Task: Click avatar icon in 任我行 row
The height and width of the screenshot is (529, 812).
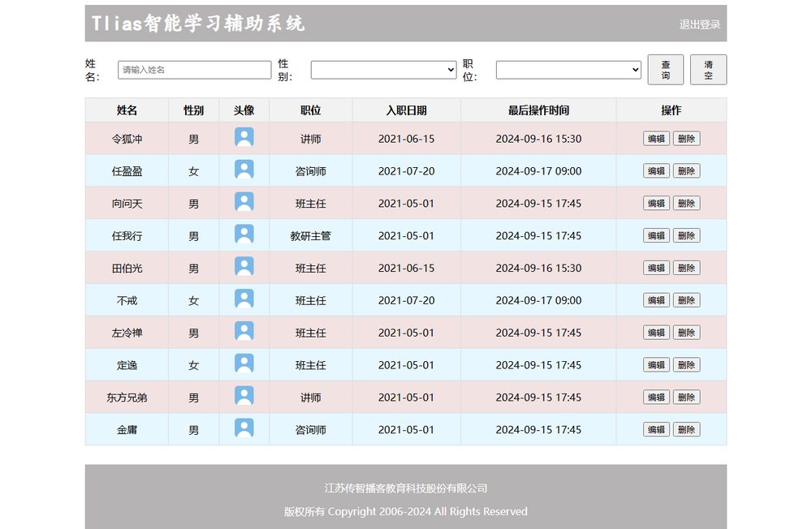Action: (244, 234)
